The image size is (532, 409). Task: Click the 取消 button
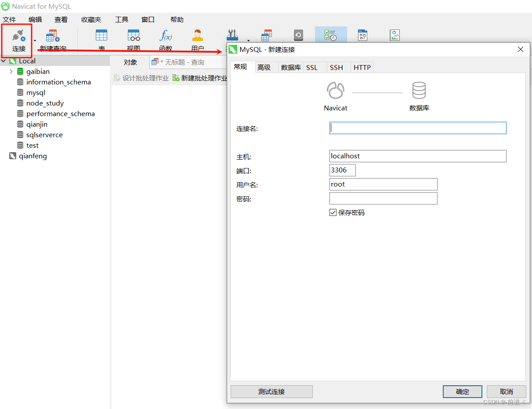507,391
